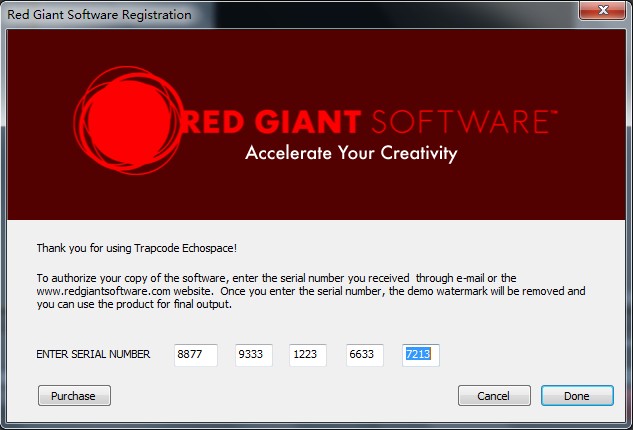Click the ENTER SERIAL NUMBER label
Image resolution: width=633 pixels, height=430 pixels.
(x=93, y=354)
